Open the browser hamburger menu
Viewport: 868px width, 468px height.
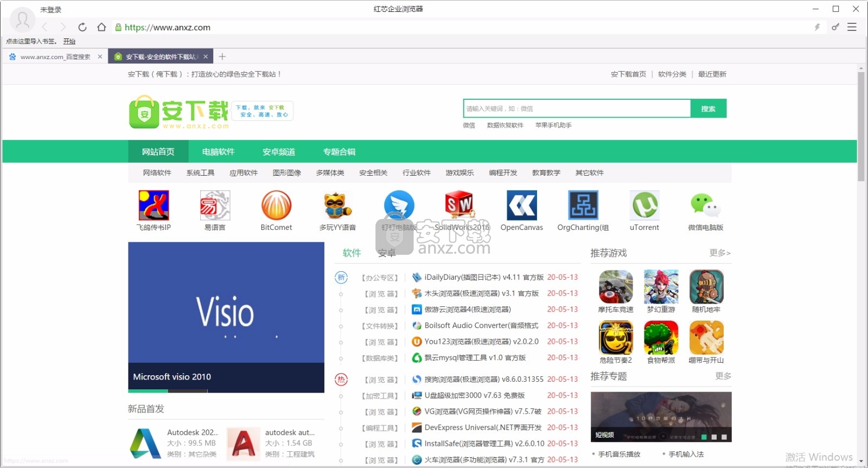point(852,27)
